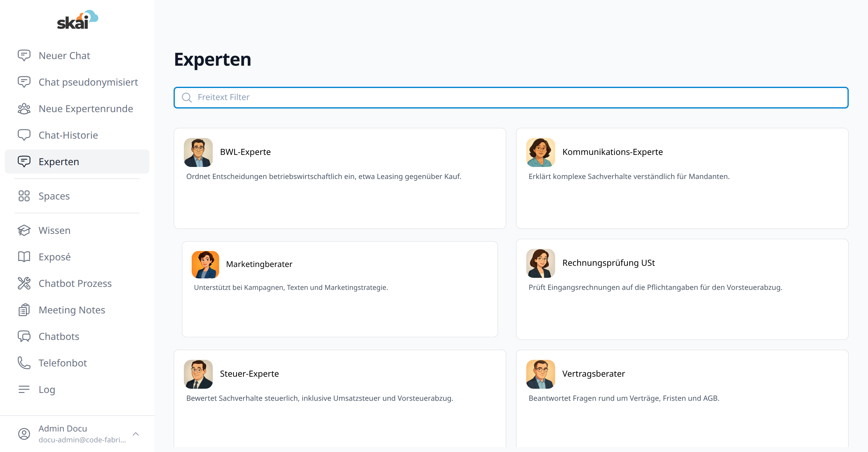Open Telefonbot page
The image size is (868, 452).
pyautogui.click(x=77, y=363)
